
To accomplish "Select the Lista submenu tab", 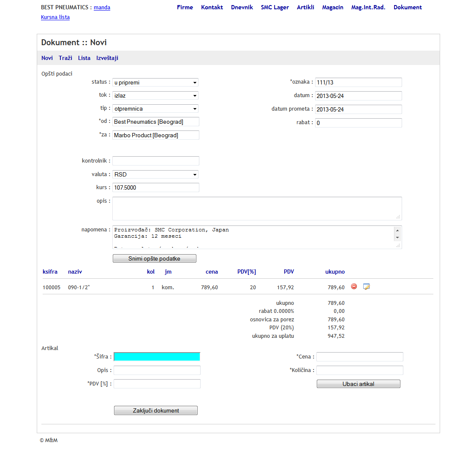I will pos(84,58).
